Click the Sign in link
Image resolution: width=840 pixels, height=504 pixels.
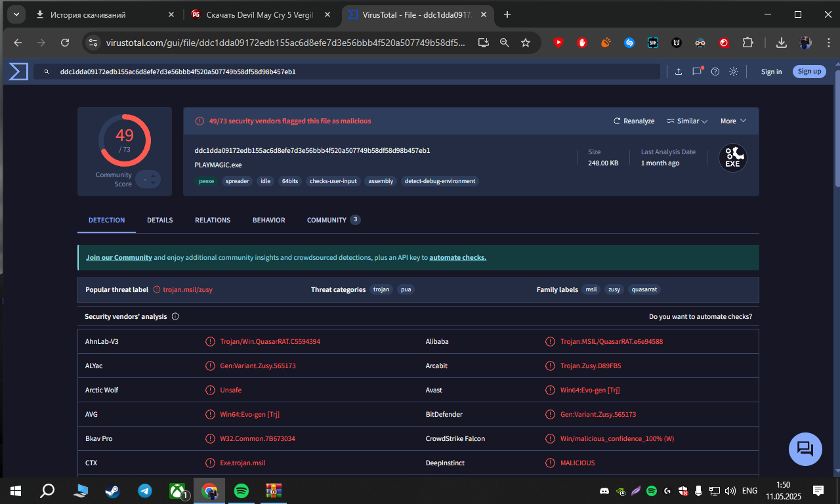click(x=771, y=72)
